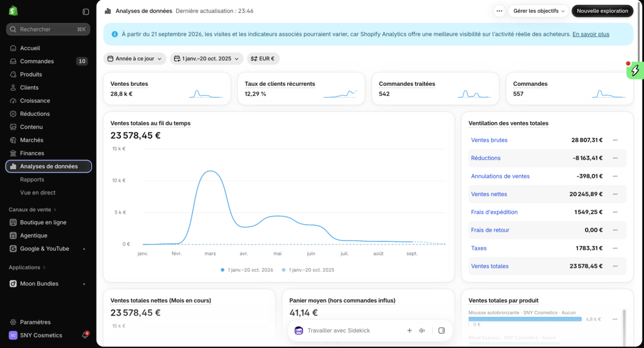Open the Réductions discount icon
Viewport: 644px width, 348px height.
[x=13, y=114]
